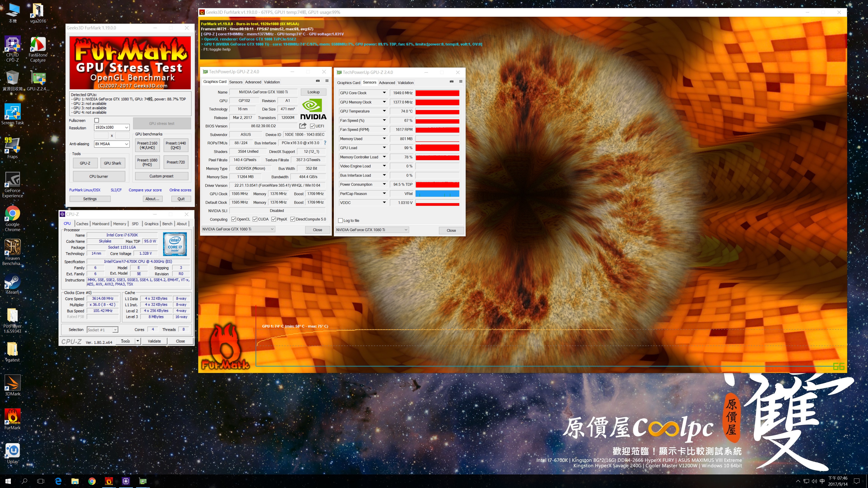Viewport: 868px width, 488px height.
Task: Open the CPUID CPU-Z desktop icon
Action: (x=12, y=49)
